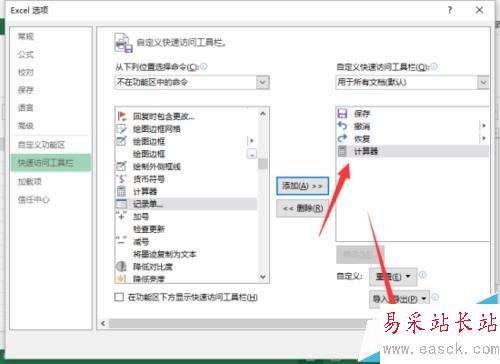This screenshot has width=500, height=364.
Task: Click info icon next to 重置 button
Action: (x=422, y=275)
